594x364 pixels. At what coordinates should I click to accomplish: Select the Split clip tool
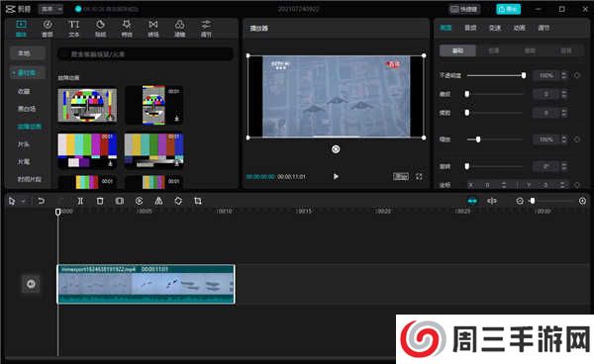pyautogui.click(x=80, y=201)
